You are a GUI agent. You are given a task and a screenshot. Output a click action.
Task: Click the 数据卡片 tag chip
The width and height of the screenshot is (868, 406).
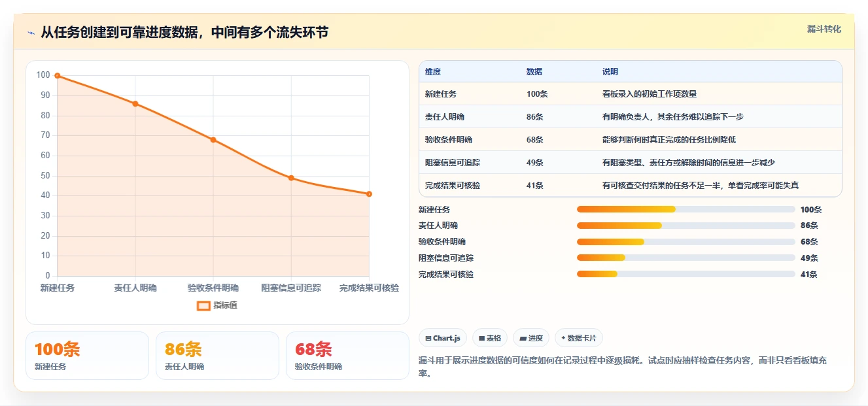click(579, 338)
